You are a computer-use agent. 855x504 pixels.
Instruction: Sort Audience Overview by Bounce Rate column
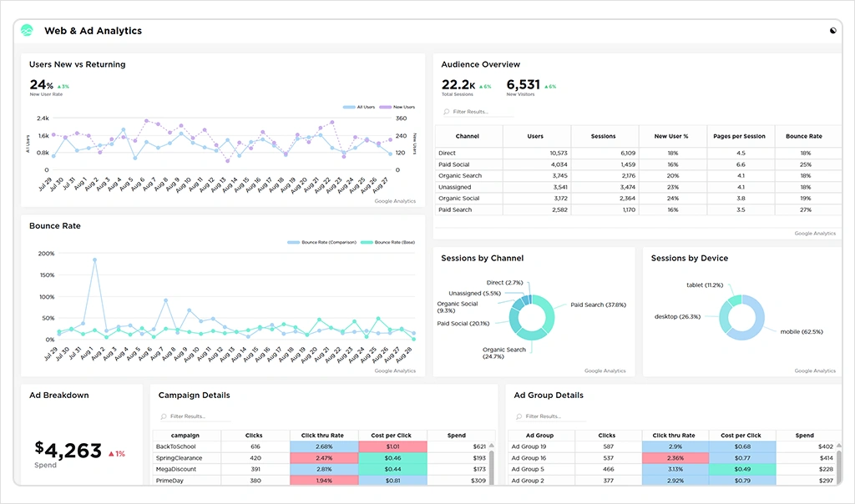(x=804, y=136)
